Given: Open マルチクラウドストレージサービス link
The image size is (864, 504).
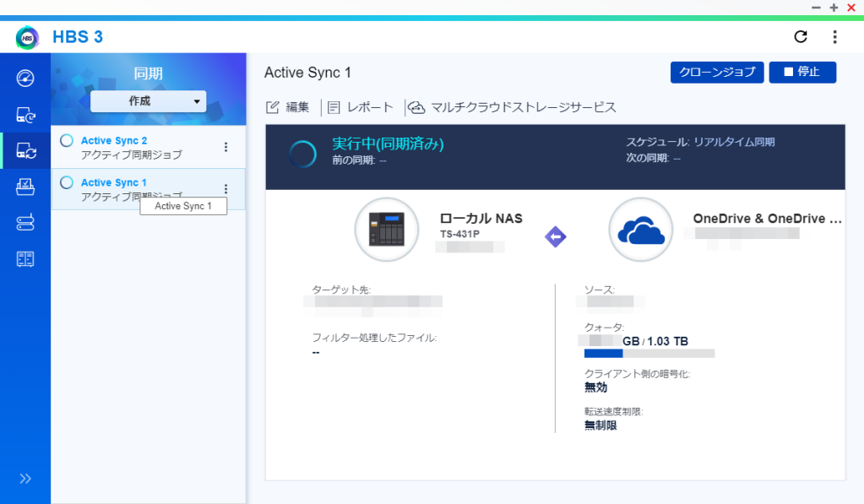Looking at the screenshot, I should 512,107.
